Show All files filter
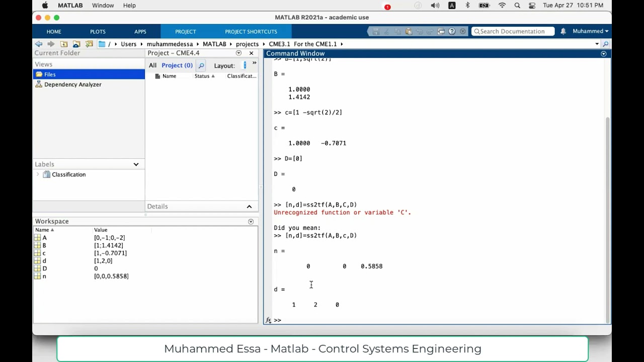This screenshot has height=362, width=644. point(152,65)
